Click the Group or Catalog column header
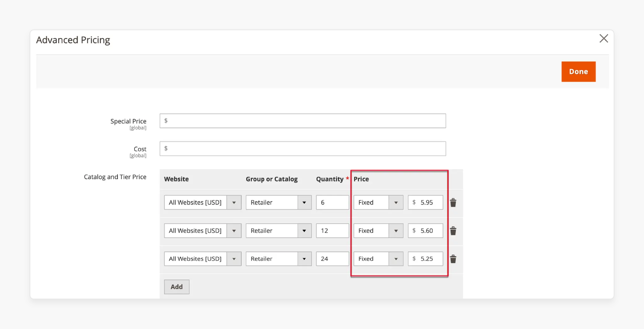 (271, 179)
